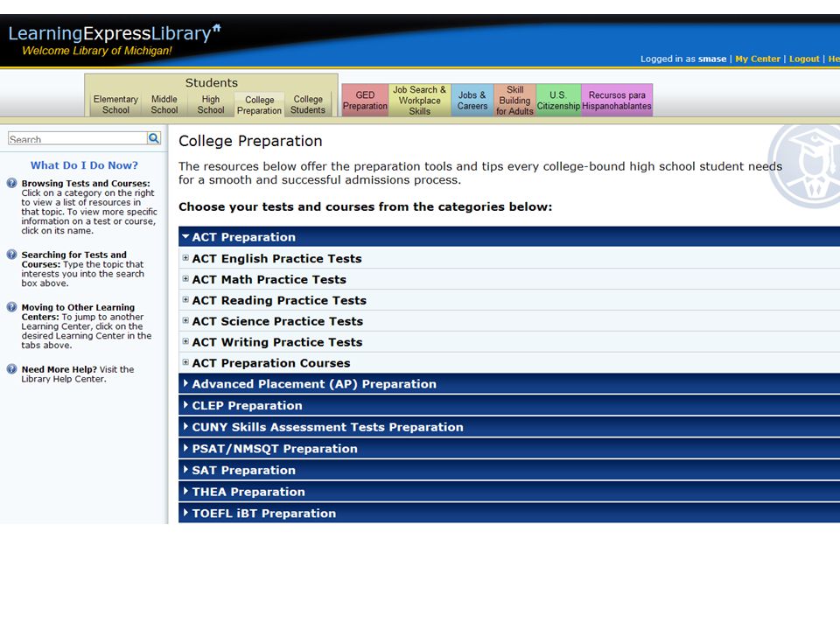
Task: Click ACT Science Practice Tests label
Action: pos(277,321)
